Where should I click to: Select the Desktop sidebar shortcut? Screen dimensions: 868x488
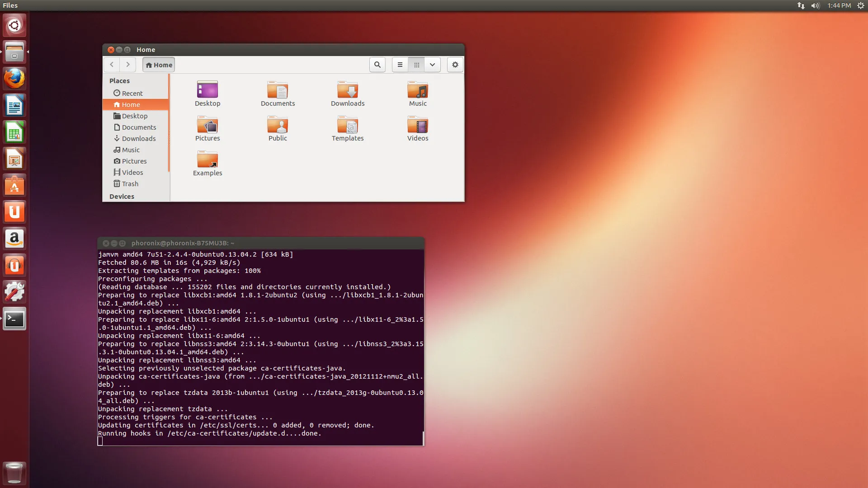point(134,116)
